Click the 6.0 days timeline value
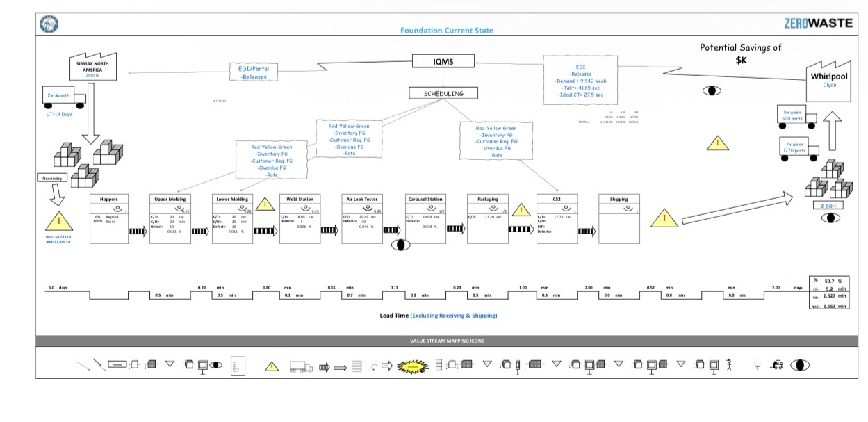Viewport: 868px width, 422px height. coord(58,287)
